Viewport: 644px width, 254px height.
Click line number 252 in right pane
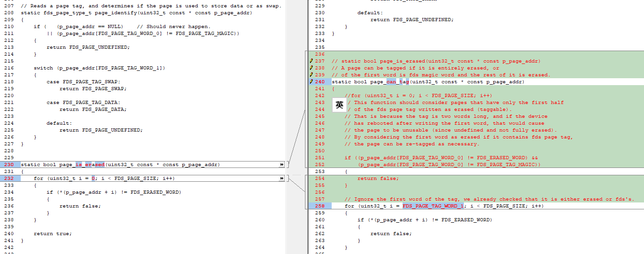(320, 165)
